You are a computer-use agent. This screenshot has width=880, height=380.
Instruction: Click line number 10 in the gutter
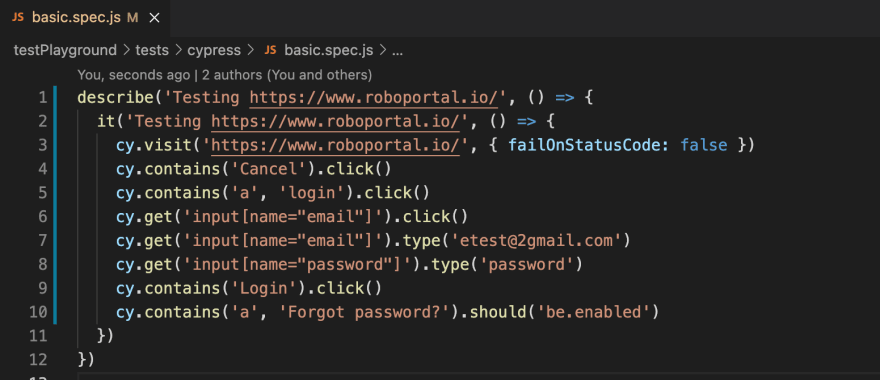(38, 312)
